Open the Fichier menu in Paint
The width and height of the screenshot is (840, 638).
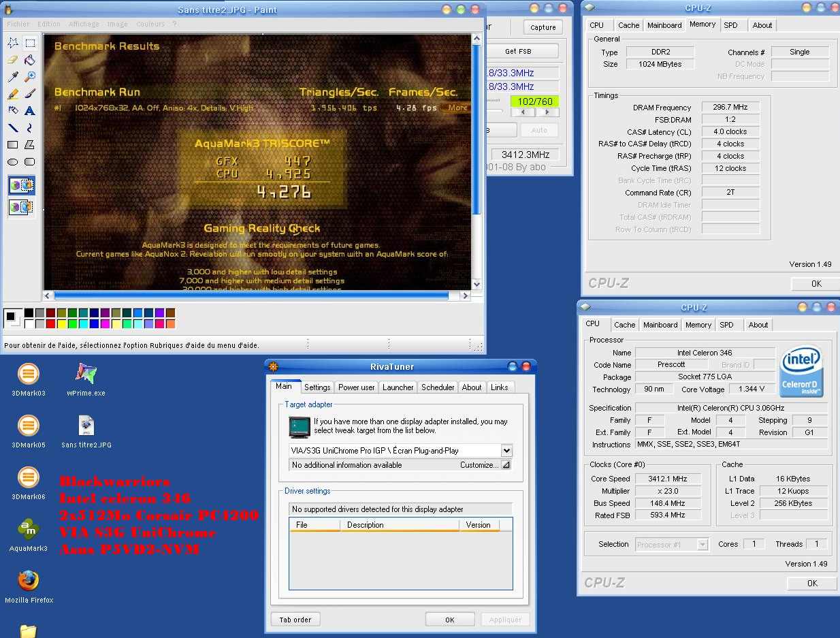tap(18, 24)
